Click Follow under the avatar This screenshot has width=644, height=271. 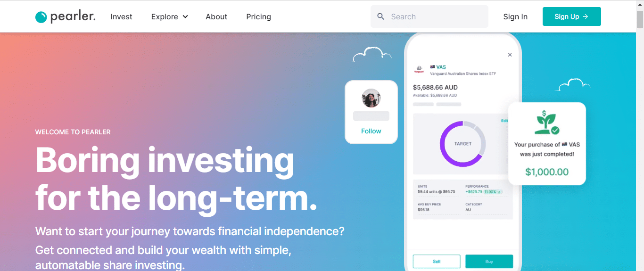(x=371, y=131)
